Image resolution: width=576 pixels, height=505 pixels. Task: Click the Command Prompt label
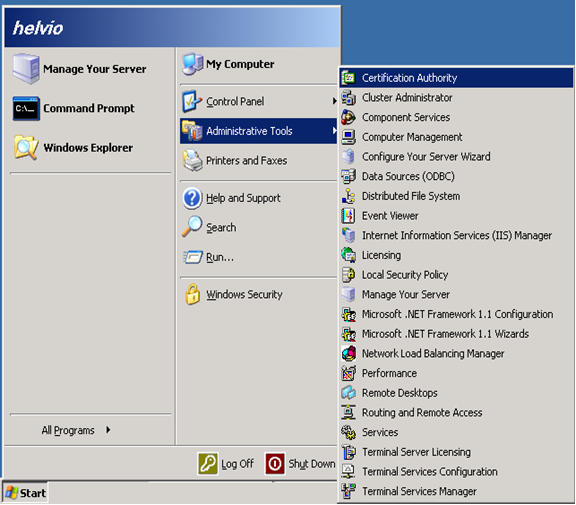89,108
